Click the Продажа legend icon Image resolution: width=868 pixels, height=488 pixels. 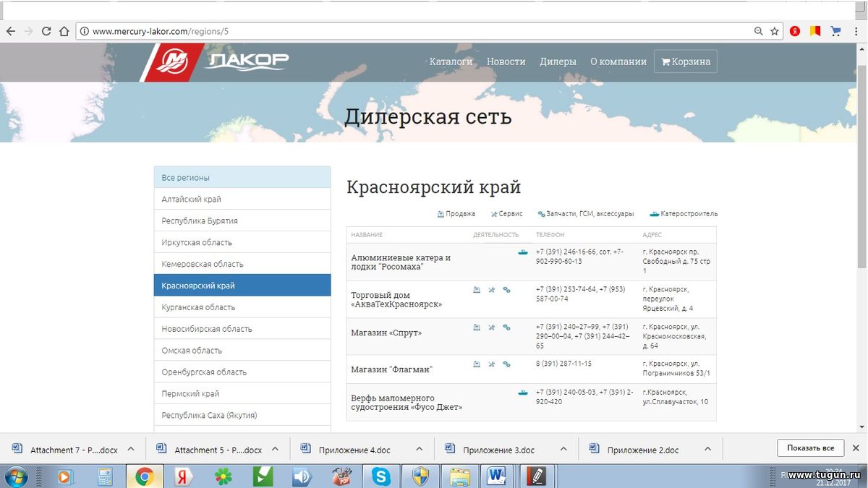(x=441, y=214)
